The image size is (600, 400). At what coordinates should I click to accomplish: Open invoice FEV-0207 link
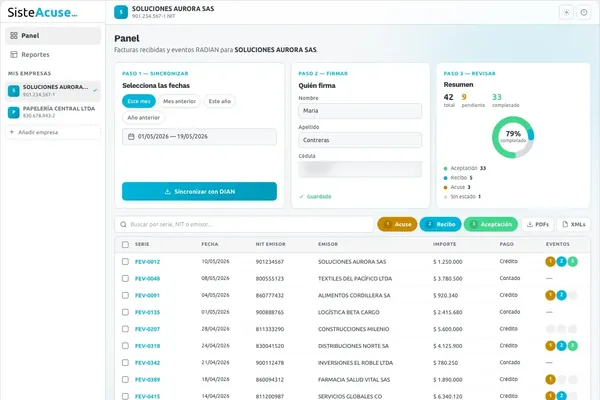click(x=147, y=329)
